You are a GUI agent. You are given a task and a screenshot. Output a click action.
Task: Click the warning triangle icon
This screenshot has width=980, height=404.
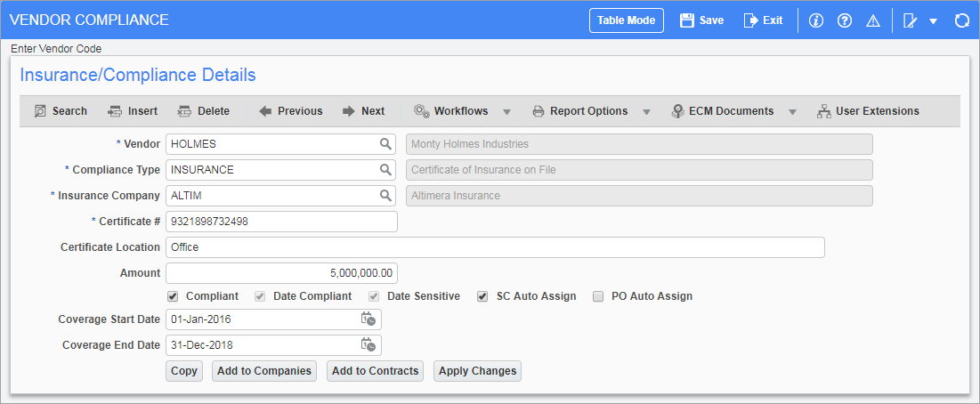click(x=873, y=20)
